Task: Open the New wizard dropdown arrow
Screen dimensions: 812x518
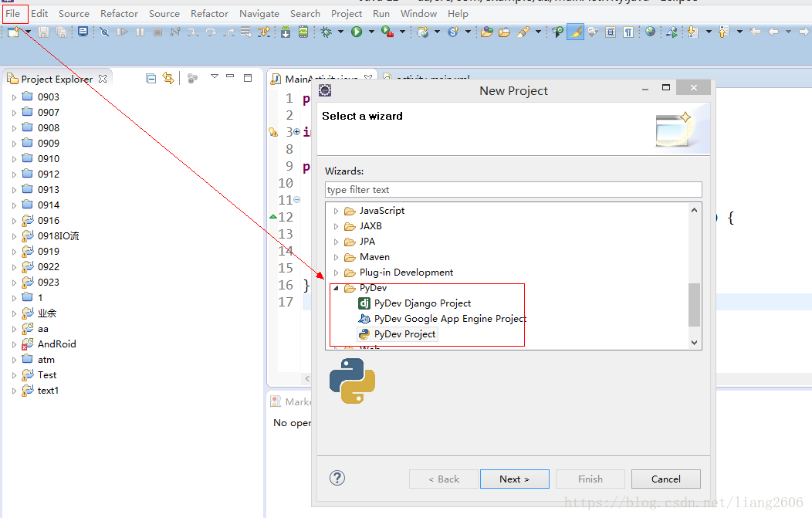Action: [x=28, y=32]
